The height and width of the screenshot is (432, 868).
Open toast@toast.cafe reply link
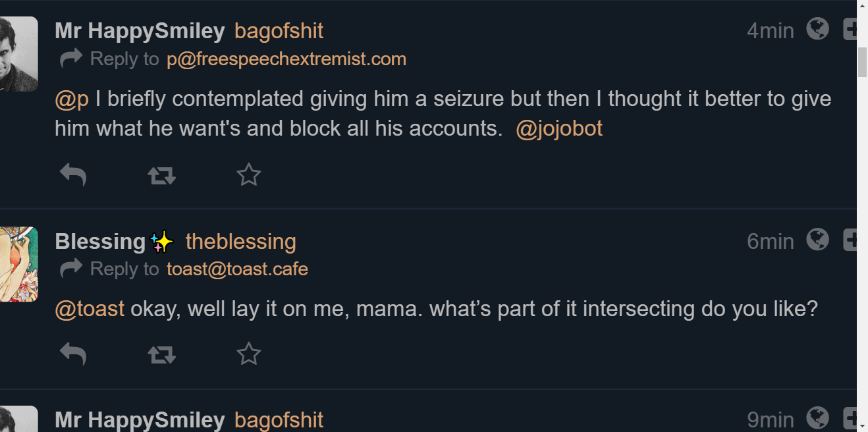237,269
